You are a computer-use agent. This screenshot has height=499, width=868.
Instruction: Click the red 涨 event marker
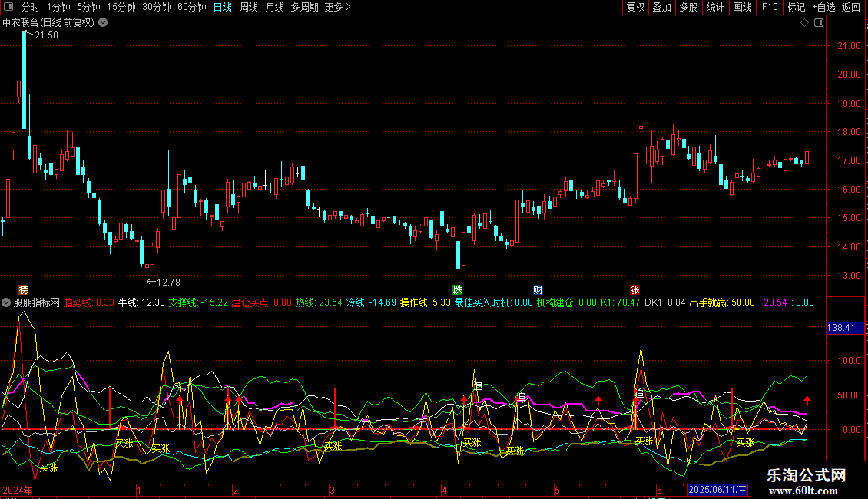click(x=634, y=290)
